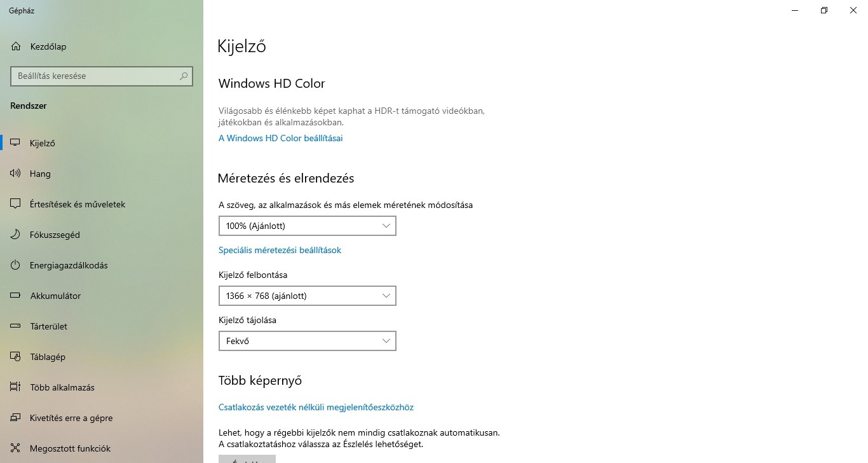Select Megosztott funkciók in the sidebar
The width and height of the screenshot is (868, 463).
(70, 448)
